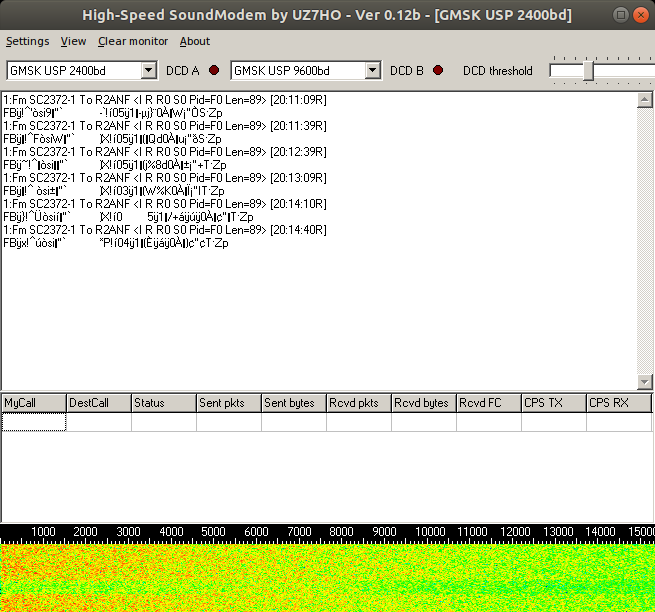Screen dimensions: 655x612
Task: Click the 6000 mark on frequency scale
Action: [256, 532]
